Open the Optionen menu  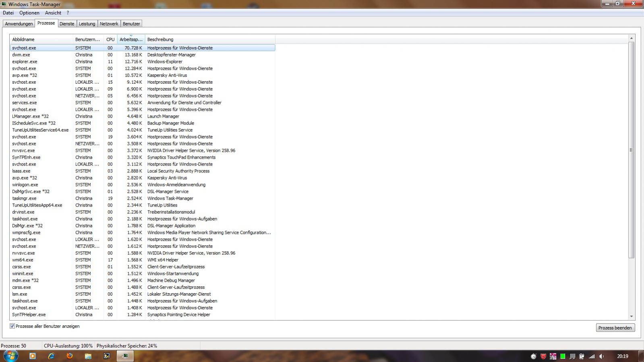29,13
